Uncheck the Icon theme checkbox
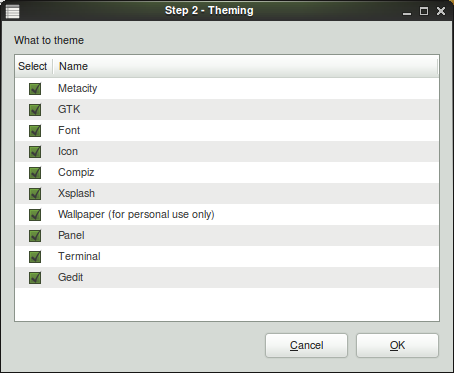Screen dimensions: 454x373 click(x=35, y=152)
